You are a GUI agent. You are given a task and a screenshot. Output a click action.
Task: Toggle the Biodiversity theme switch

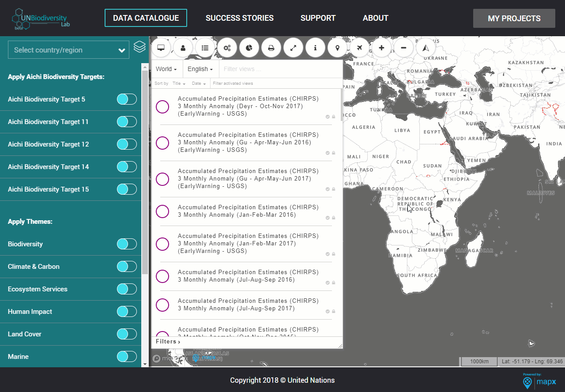[x=127, y=244]
